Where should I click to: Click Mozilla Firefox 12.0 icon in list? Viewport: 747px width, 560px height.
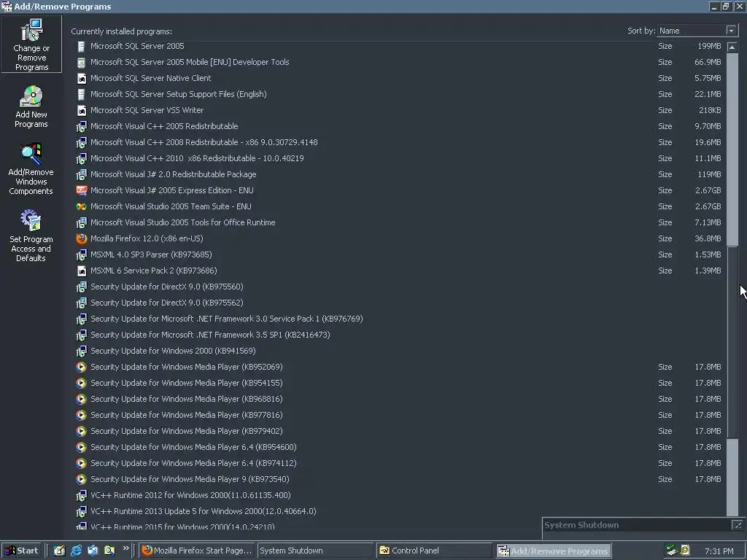click(x=82, y=238)
